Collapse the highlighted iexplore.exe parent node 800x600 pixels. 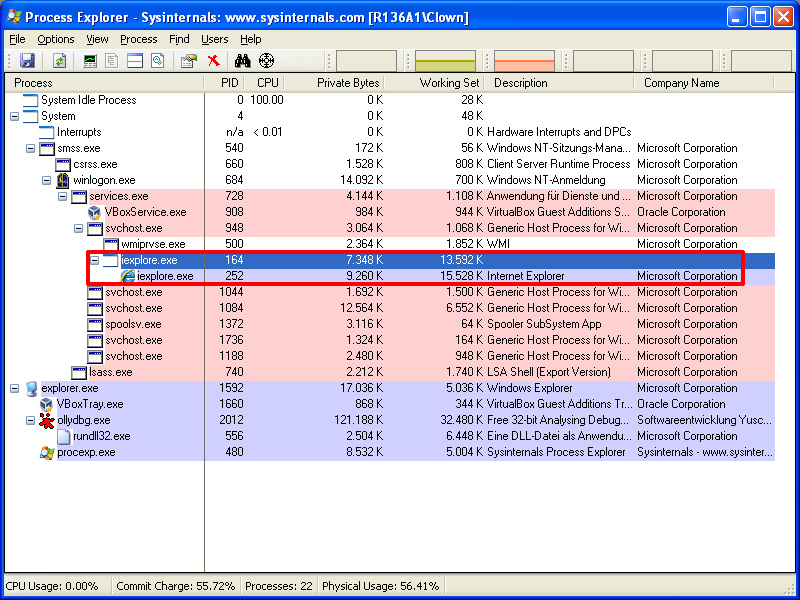click(95, 260)
